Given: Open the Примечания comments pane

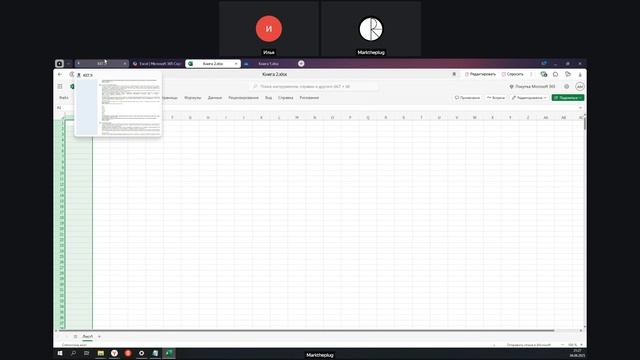Looking at the screenshot, I should [467, 98].
